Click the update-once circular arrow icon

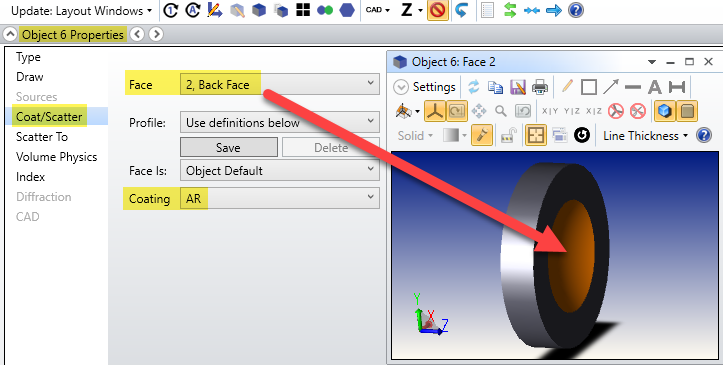(171, 10)
